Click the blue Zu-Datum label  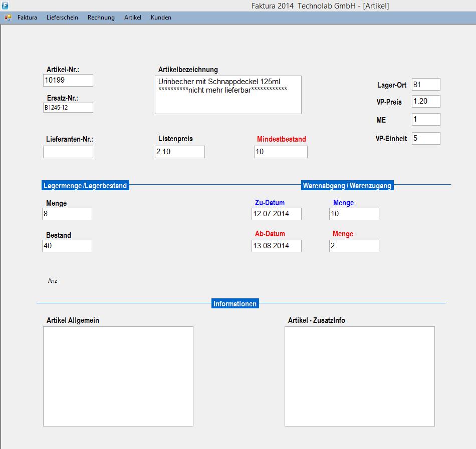[x=270, y=203]
